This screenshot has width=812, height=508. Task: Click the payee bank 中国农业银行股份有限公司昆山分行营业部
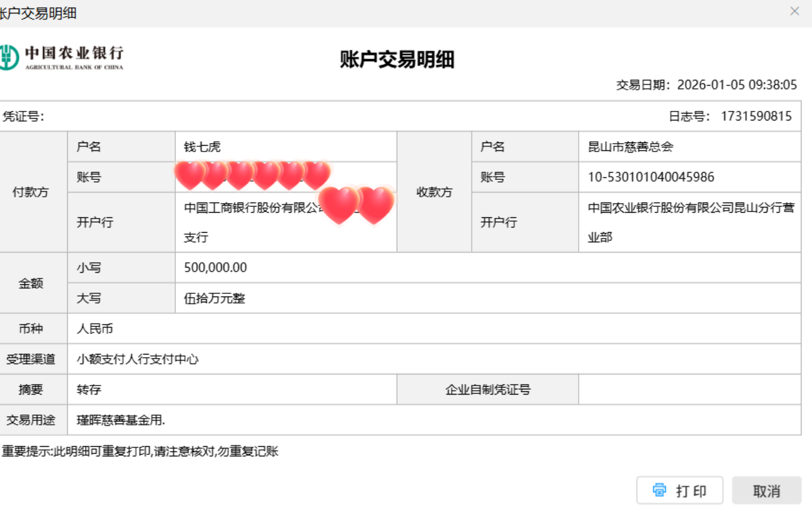tap(690, 222)
